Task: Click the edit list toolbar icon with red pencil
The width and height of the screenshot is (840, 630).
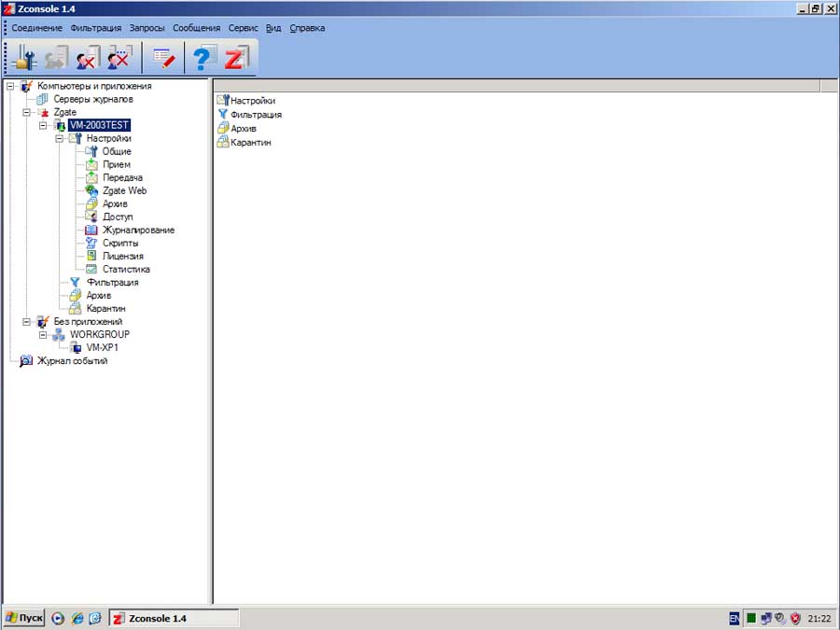Action: pos(164,57)
